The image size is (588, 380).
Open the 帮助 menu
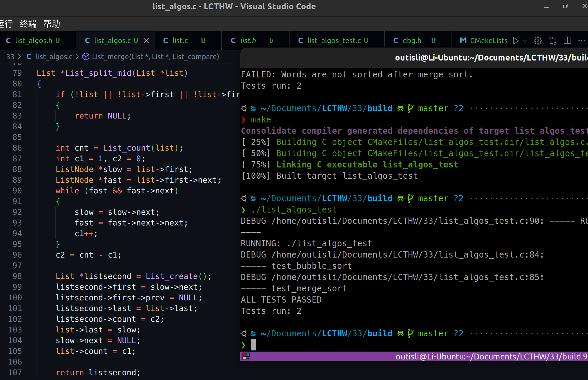52,24
